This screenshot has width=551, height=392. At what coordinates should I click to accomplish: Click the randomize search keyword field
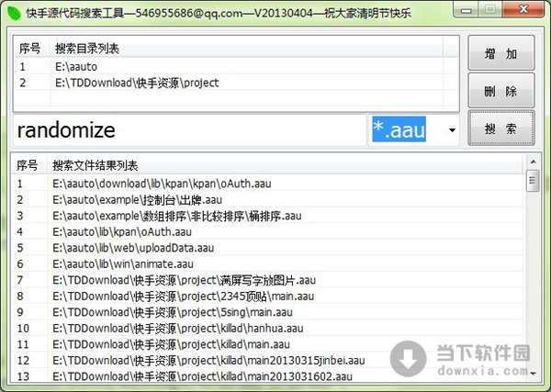point(188,130)
